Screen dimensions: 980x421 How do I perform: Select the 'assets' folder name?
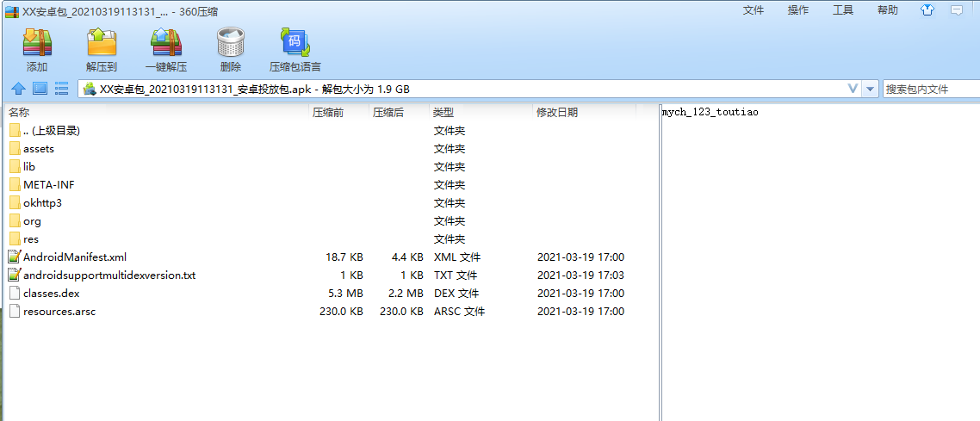(39, 149)
